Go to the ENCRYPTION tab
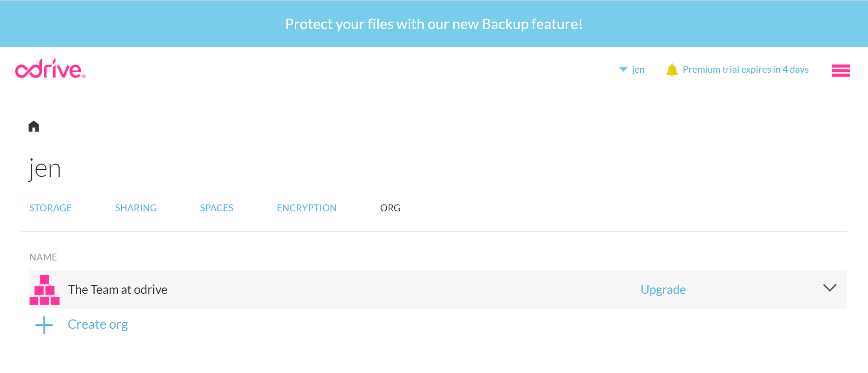This screenshot has width=868, height=373. 307,208
